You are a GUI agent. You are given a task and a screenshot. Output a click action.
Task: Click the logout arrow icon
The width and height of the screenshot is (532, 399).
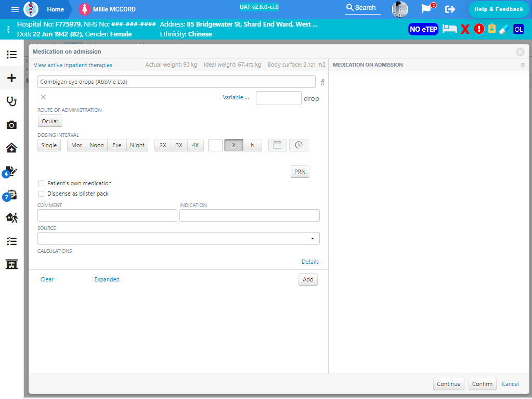tap(450, 9)
